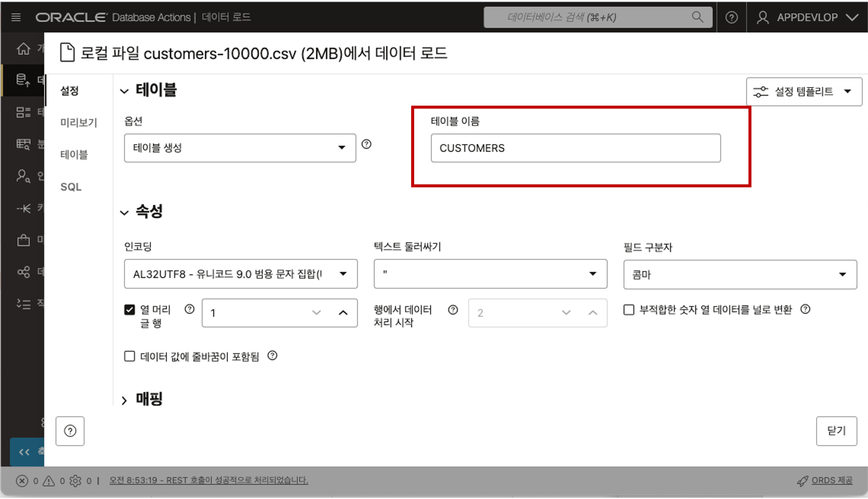Enable converting invalid numeric data to null
Screen dimensions: 868x499
[x=629, y=309]
